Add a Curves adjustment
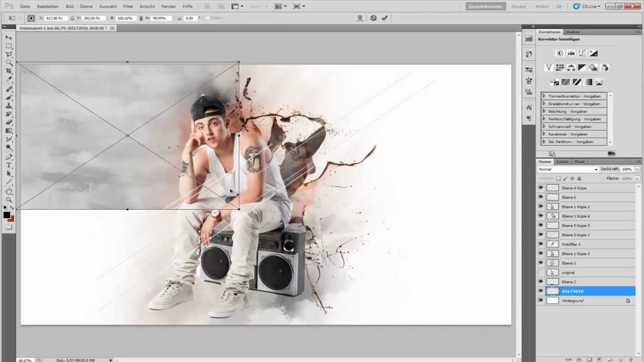644x362 pixels. click(x=582, y=53)
